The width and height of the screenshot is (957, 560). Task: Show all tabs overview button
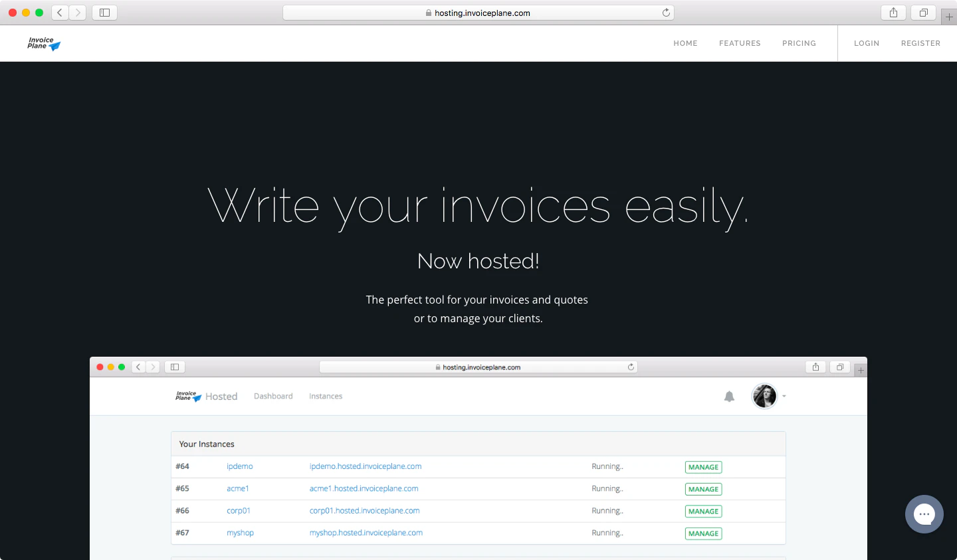(x=923, y=13)
